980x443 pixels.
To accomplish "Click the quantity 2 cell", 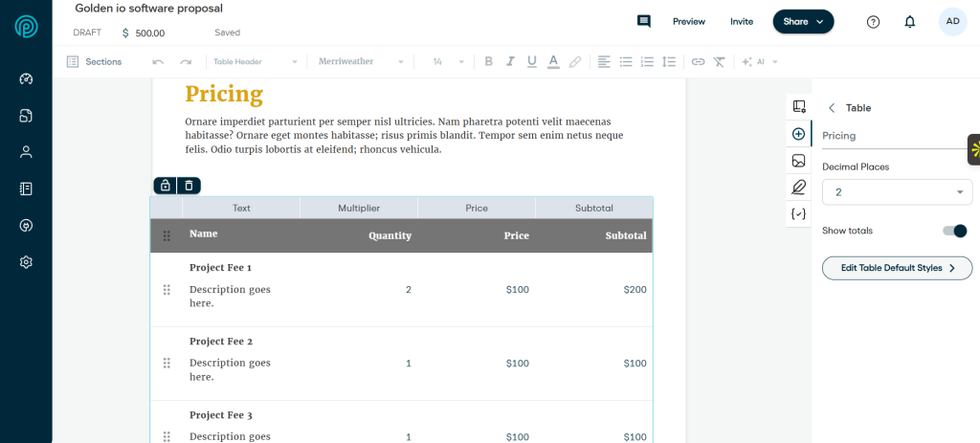I will pyautogui.click(x=408, y=289).
